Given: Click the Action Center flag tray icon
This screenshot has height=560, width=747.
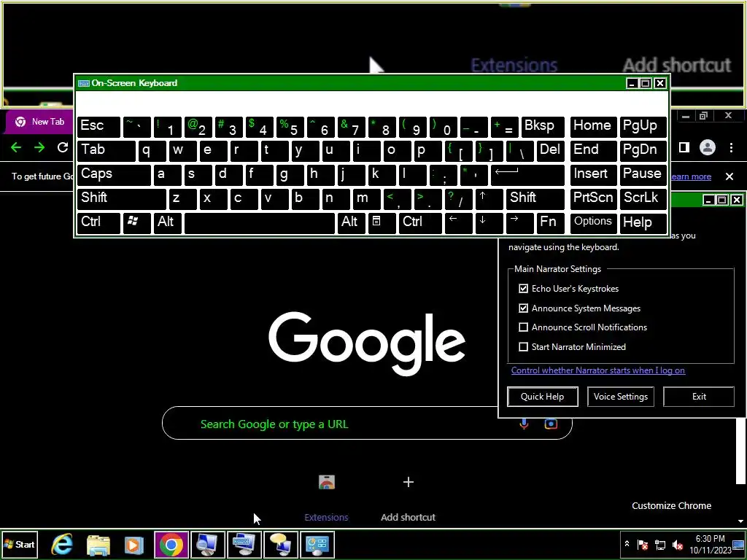Looking at the screenshot, I should pyautogui.click(x=643, y=545).
